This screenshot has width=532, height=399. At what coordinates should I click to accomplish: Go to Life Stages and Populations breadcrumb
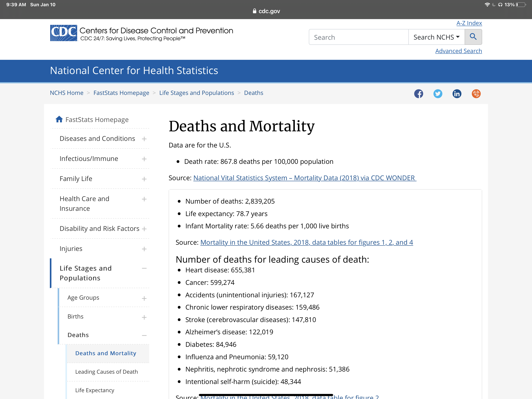(196, 93)
